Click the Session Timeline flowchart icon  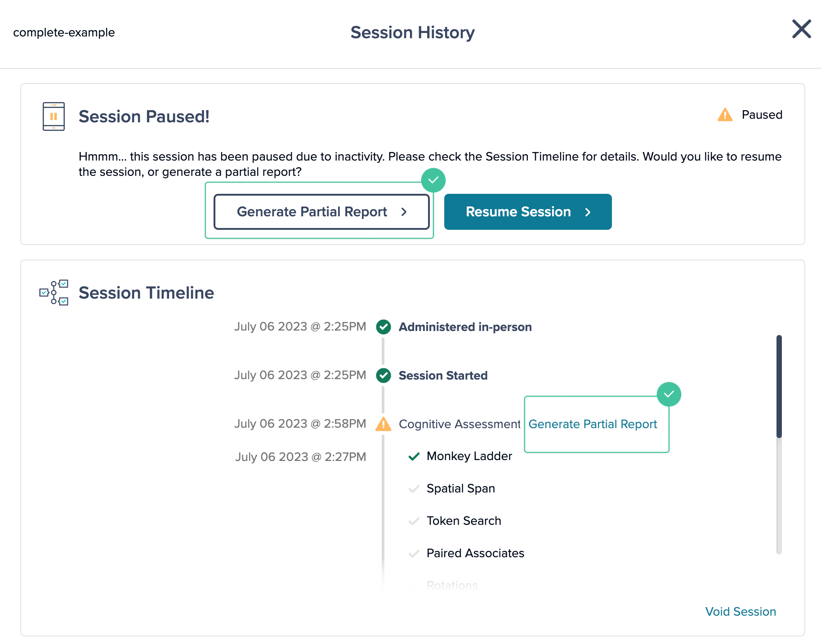(x=54, y=292)
